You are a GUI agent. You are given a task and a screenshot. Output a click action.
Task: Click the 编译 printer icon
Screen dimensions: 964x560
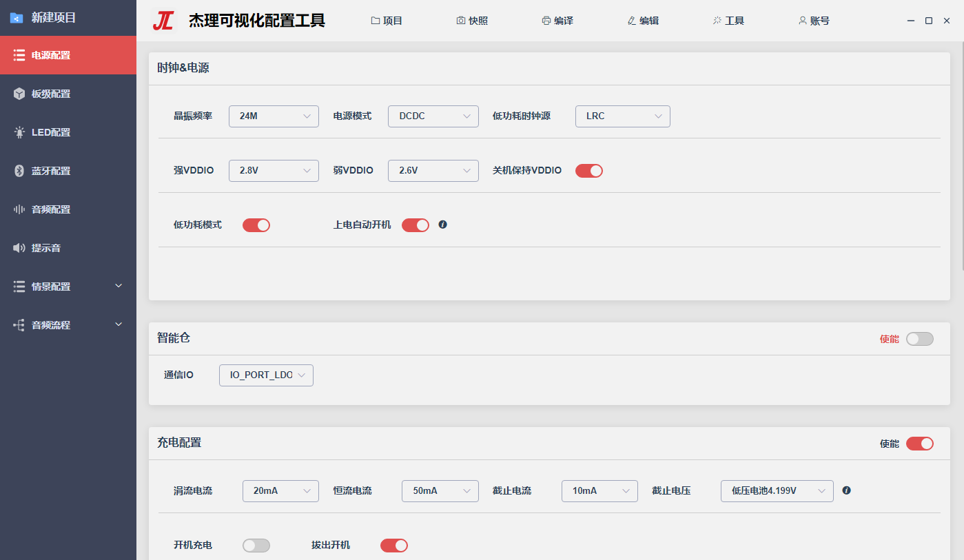(x=546, y=21)
